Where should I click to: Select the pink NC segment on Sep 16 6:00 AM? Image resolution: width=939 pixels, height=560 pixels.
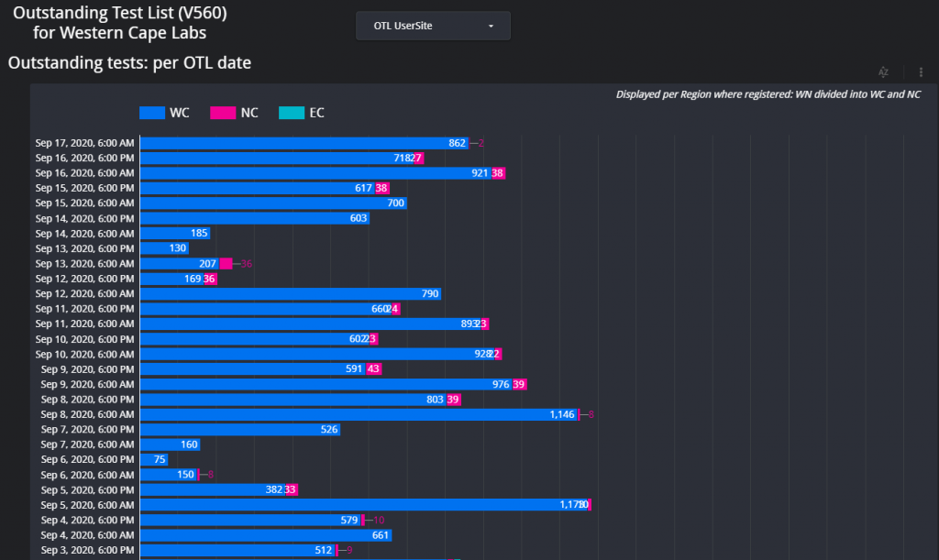pyautogui.click(x=498, y=173)
